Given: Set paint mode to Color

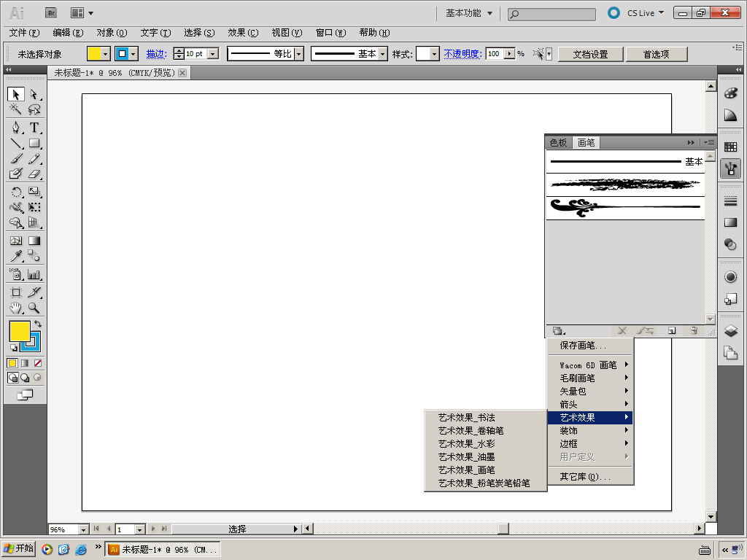Looking at the screenshot, I should [12, 363].
